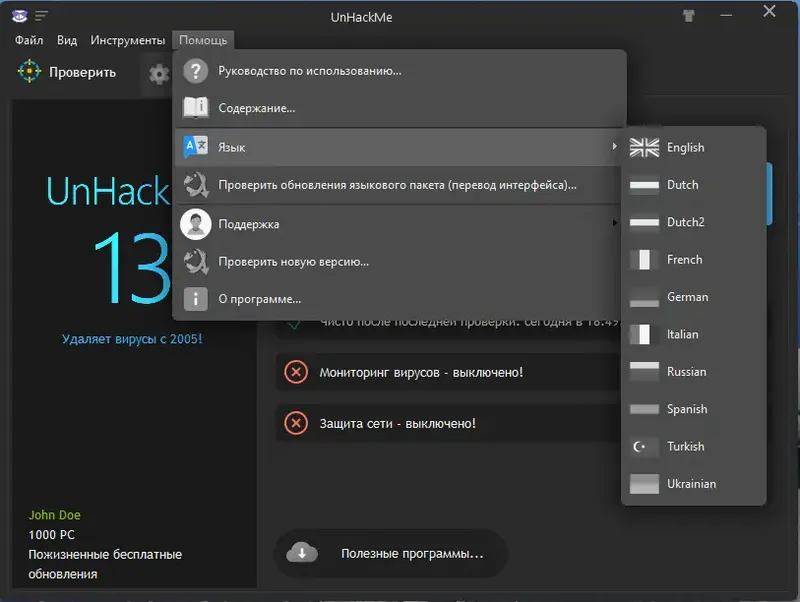Click the language translation icon beside Язык
Viewport: 800px width, 602px height.
click(196, 145)
